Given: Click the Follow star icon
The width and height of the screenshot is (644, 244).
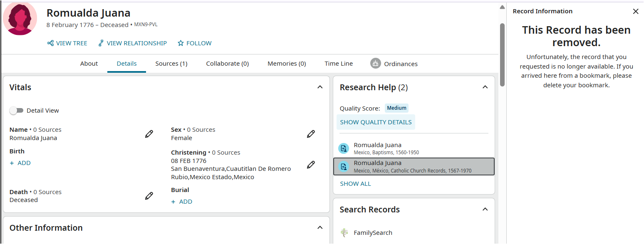Looking at the screenshot, I should (x=181, y=43).
